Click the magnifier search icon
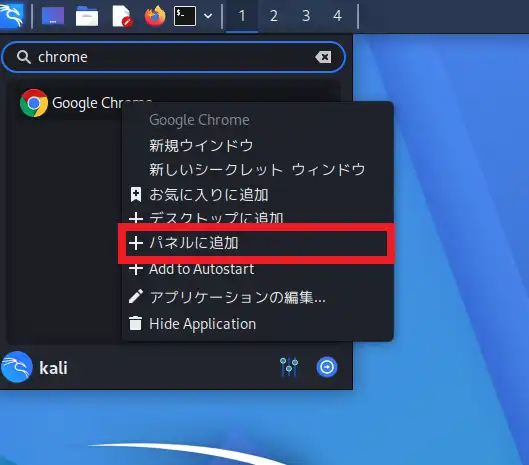Image resolution: width=529 pixels, height=465 pixels. (24, 57)
